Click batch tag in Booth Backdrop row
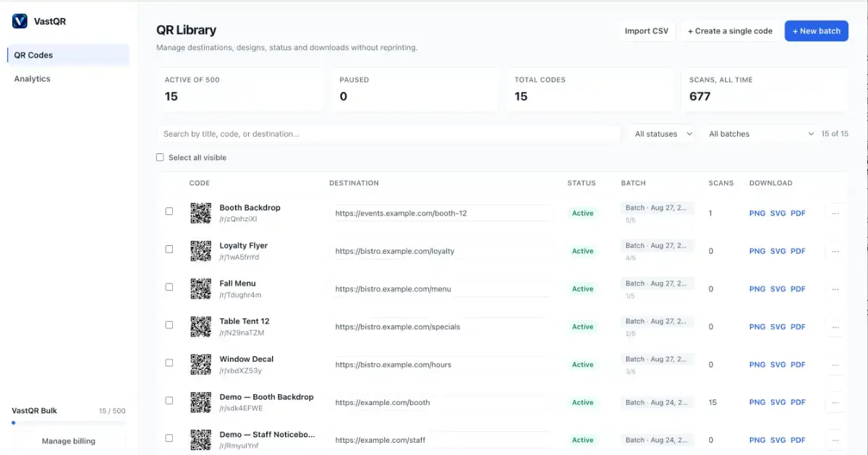This screenshot has height=455, width=868. click(x=658, y=208)
